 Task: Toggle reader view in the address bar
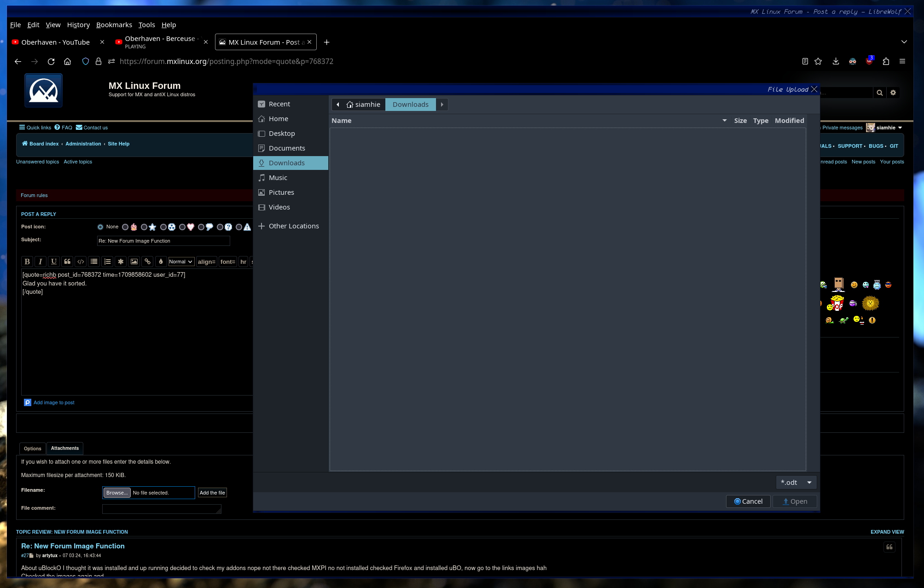pyautogui.click(x=805, y=61)
